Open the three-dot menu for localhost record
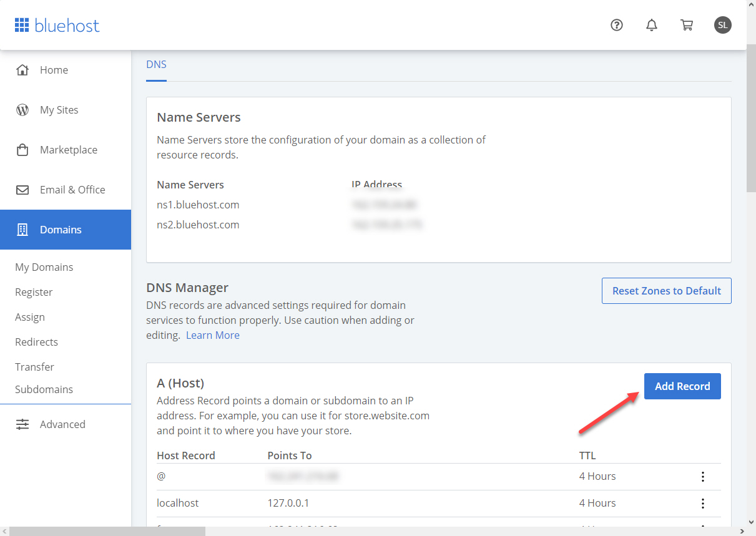 tap(703, 504)
